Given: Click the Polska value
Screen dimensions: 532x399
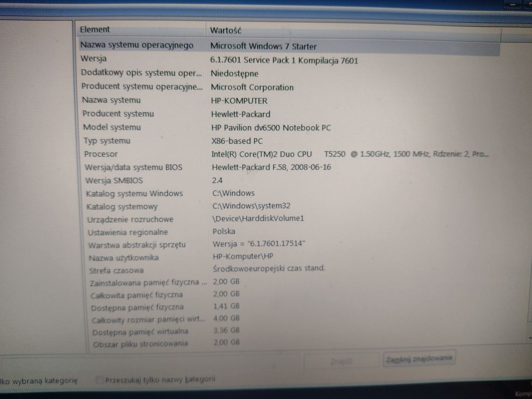Looking at the screenshot, I should tap(224, 231).
